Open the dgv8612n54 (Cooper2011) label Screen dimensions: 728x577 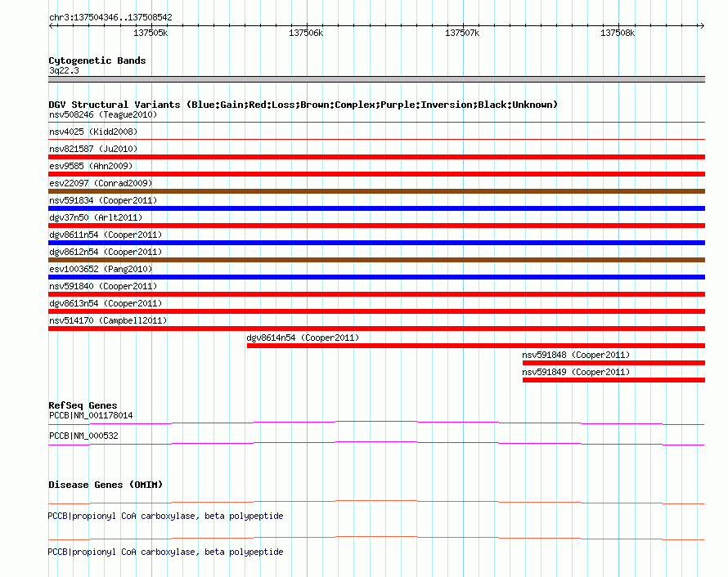tap(106, 252)
